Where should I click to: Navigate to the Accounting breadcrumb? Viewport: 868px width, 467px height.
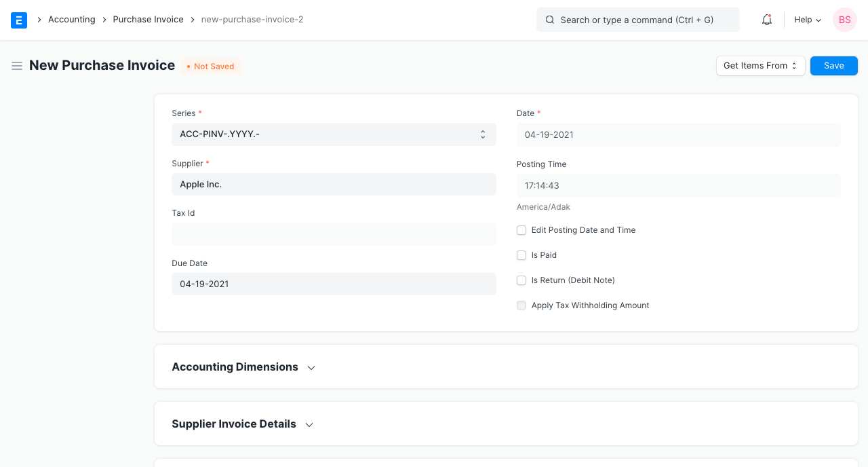[x=71, y=19]
